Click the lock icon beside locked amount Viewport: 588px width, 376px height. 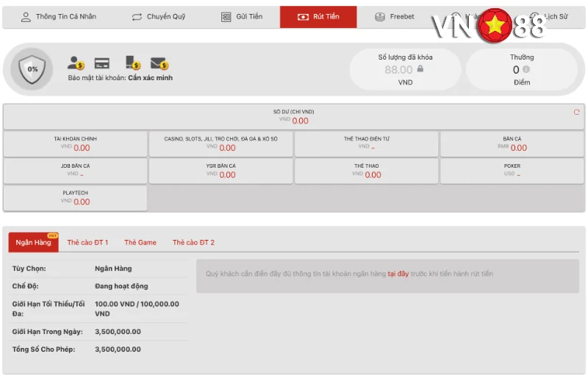coord(420,69)
